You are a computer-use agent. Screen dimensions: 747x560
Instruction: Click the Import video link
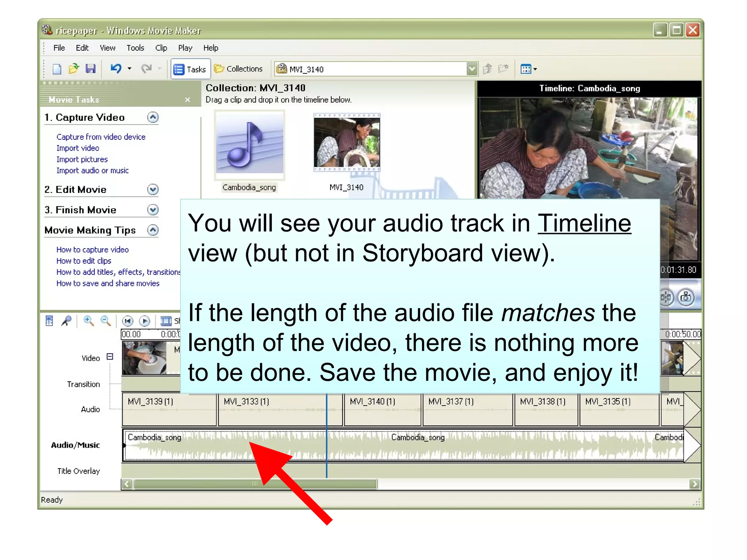pos(78,148)
